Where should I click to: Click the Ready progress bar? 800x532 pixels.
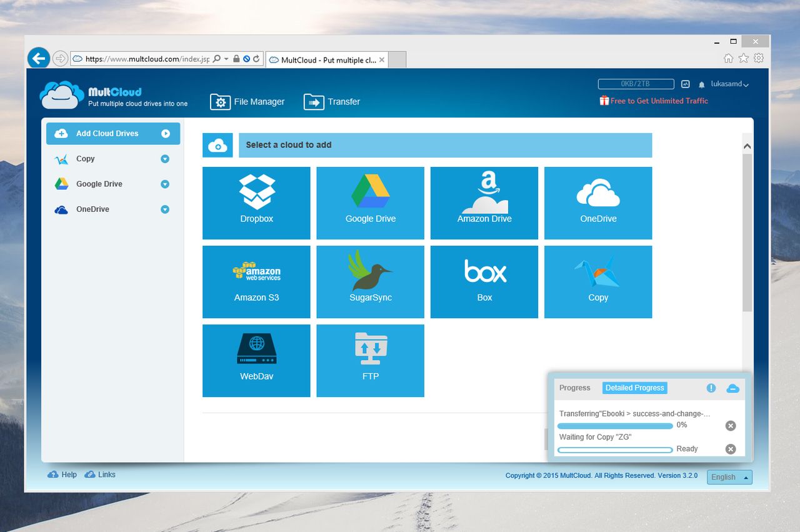[x=616, y=449]
